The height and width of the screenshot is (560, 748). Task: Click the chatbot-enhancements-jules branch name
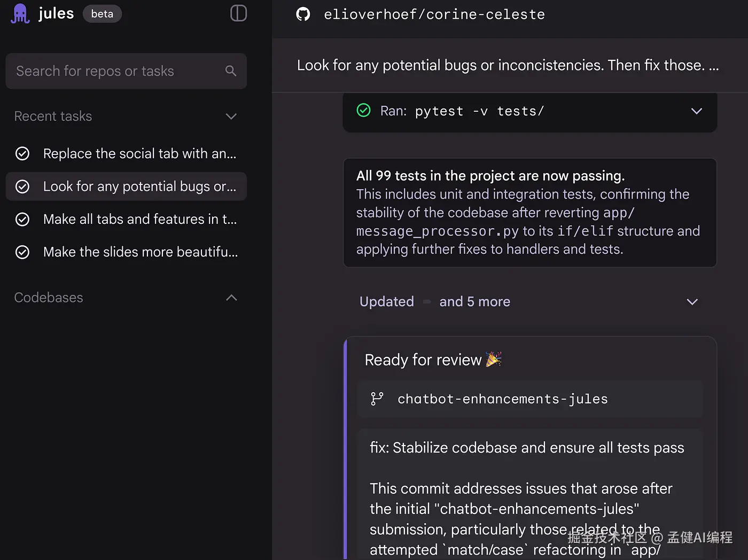tap(502, 399)
